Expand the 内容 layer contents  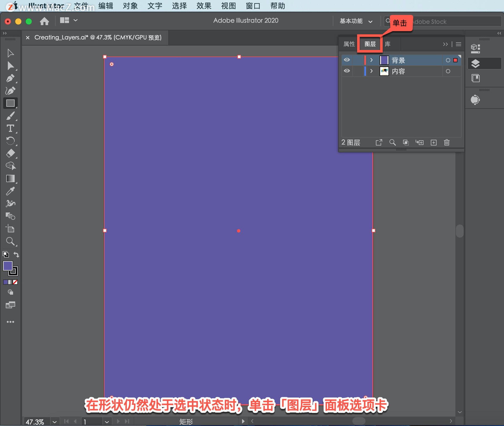[371, 71]
